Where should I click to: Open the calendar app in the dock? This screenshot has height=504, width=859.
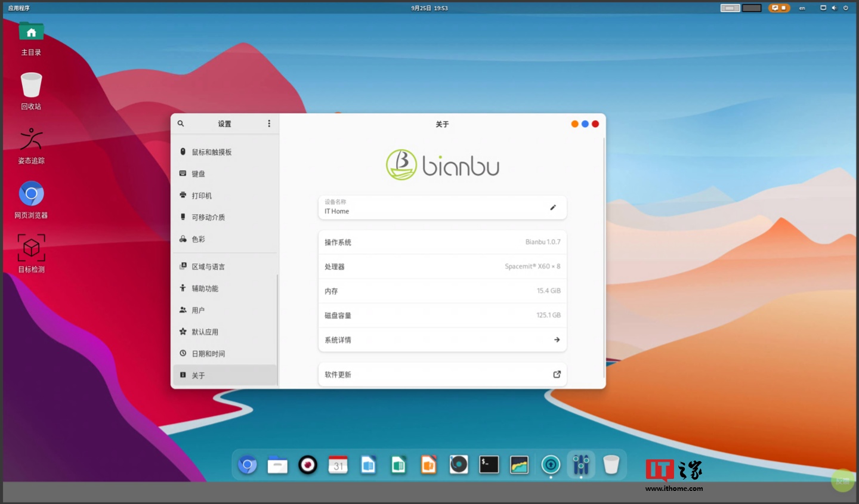point(338,465)
